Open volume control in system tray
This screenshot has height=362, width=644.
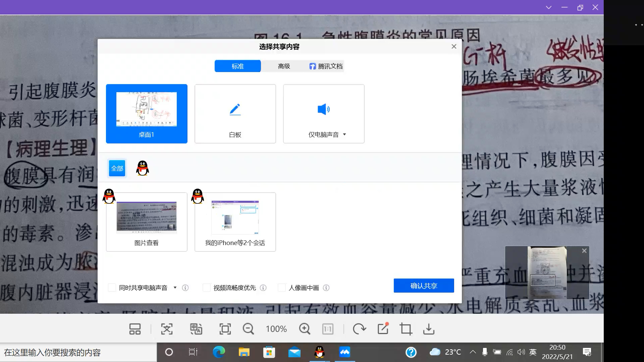click(x=521, y=352)
